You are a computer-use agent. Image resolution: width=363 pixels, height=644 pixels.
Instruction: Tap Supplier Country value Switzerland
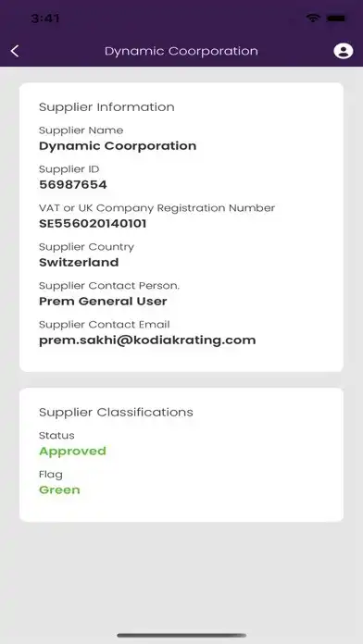click(x=79, y=263)
